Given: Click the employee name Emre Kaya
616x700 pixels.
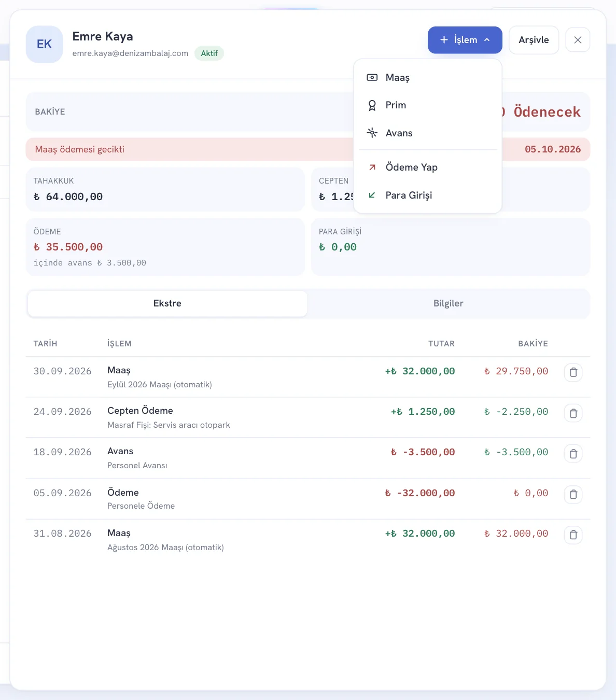Looking at the screenshot, I should [103, 36].
